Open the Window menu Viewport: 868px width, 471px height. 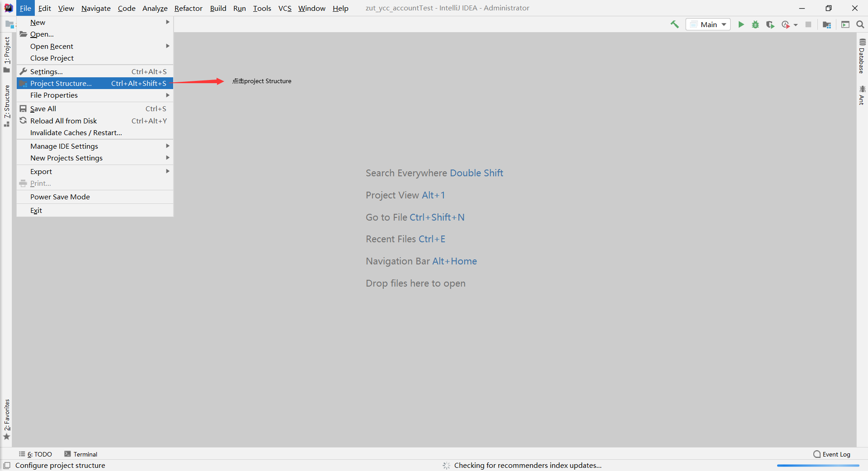311,8
